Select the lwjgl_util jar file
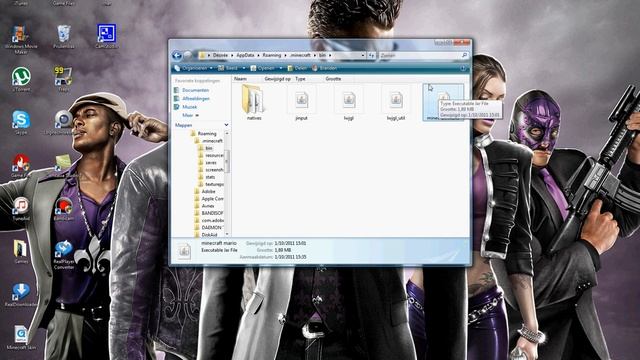Image resolution: width=640 pixels, height=360 pixels. 396,102
